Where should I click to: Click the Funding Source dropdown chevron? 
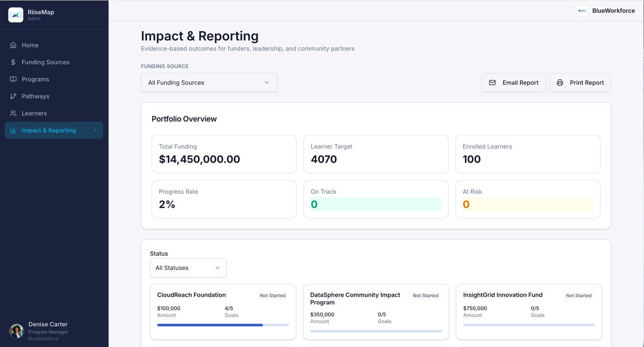coord(267,83)
